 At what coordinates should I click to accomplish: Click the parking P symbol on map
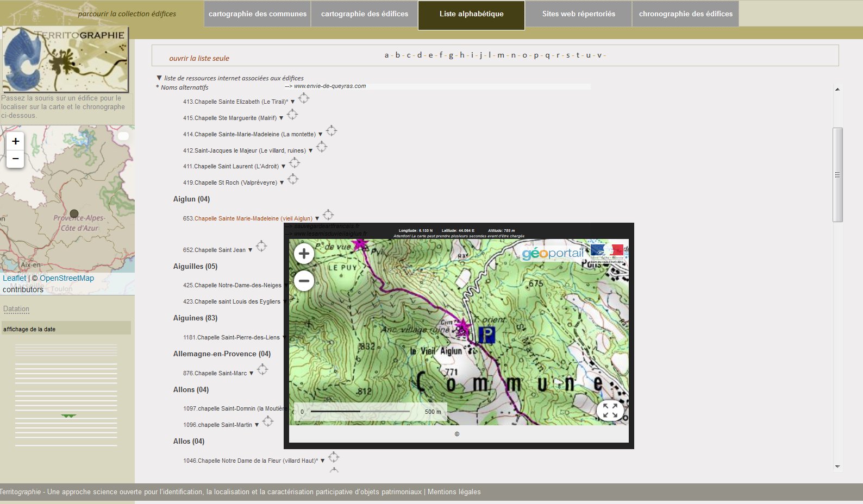coord(488,335)
